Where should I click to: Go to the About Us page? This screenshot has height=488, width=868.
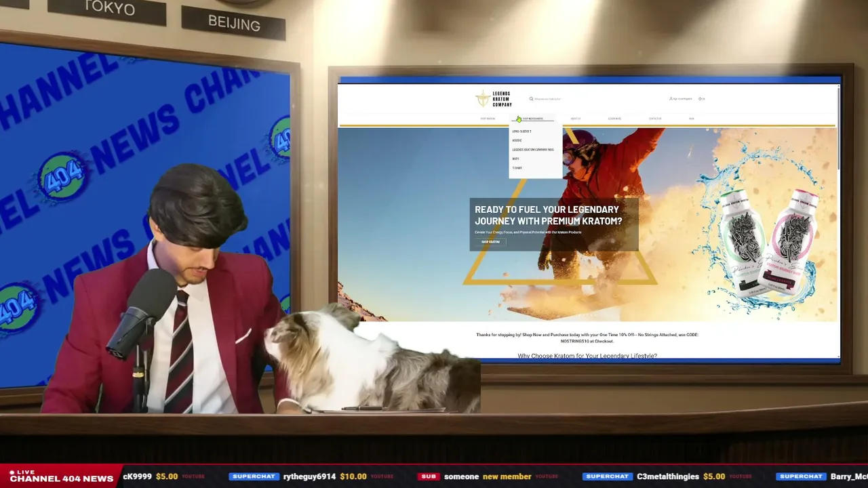(575, 119)
